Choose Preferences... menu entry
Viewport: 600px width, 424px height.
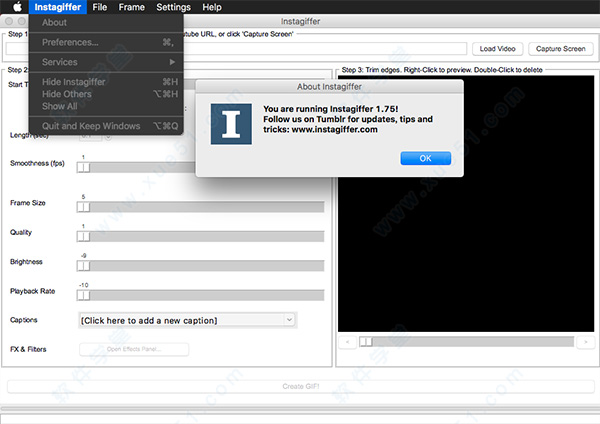[106, 42]
